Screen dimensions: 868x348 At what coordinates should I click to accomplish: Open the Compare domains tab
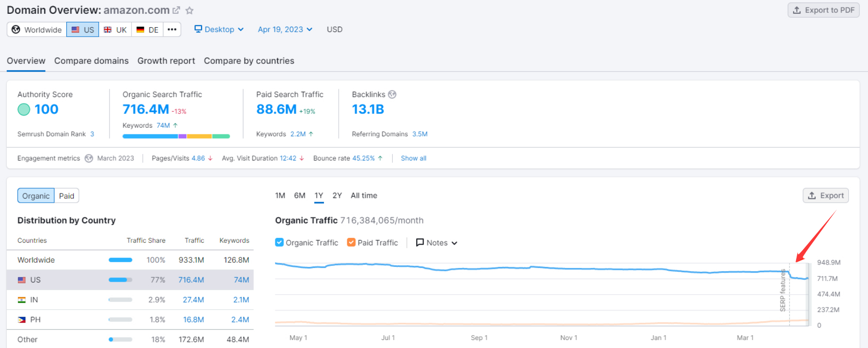(91, 61)
